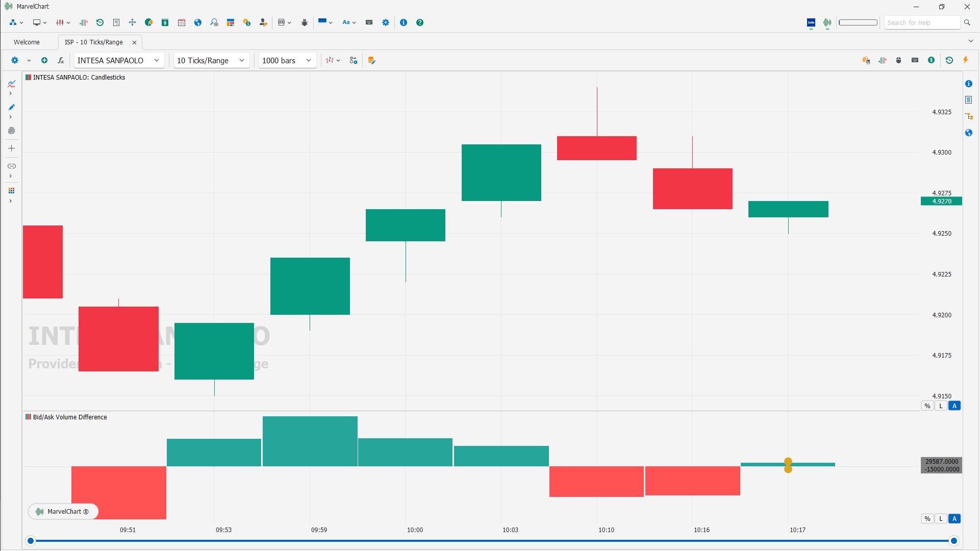Click the calendar icon in main toolbar
980x551 pixels.
182,22
